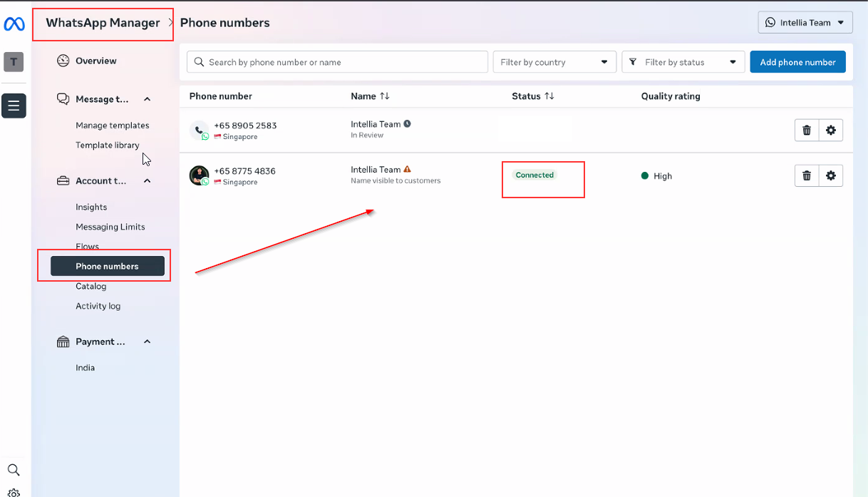Open the Intellia Team account dropdown
The height and width of the screenshot is (497, 868).
point(805,23)
